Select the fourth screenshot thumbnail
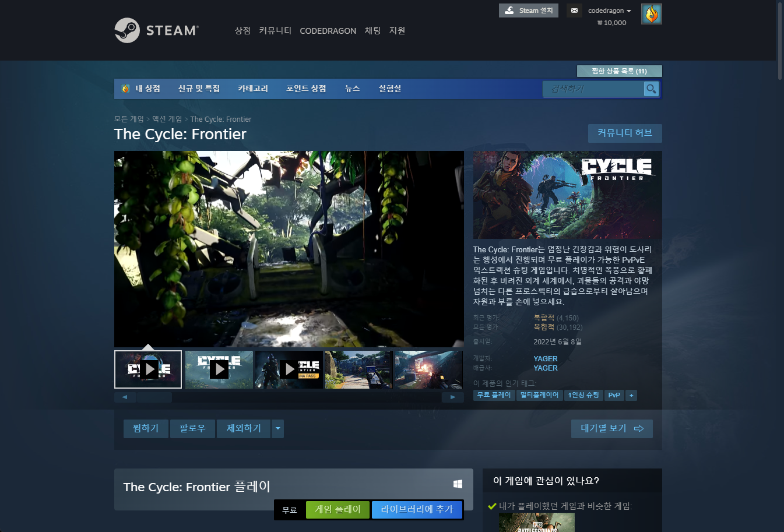 [x=358, y=369]
